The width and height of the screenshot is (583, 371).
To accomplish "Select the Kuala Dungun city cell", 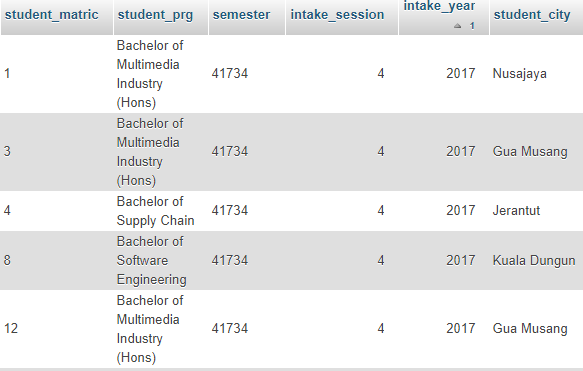I will [534, 261].
